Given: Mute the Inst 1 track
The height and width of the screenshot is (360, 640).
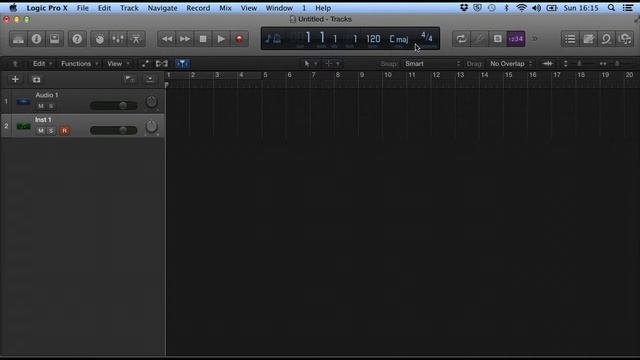Looking at the screenshot, I should pyautogui.click(x=41, y=131).
